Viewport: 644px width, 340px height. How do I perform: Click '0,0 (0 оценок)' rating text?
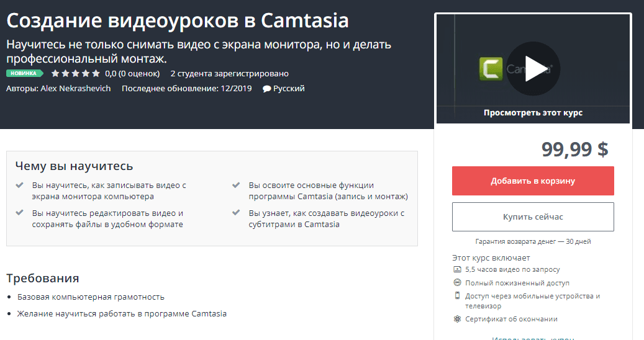(132, 74)
